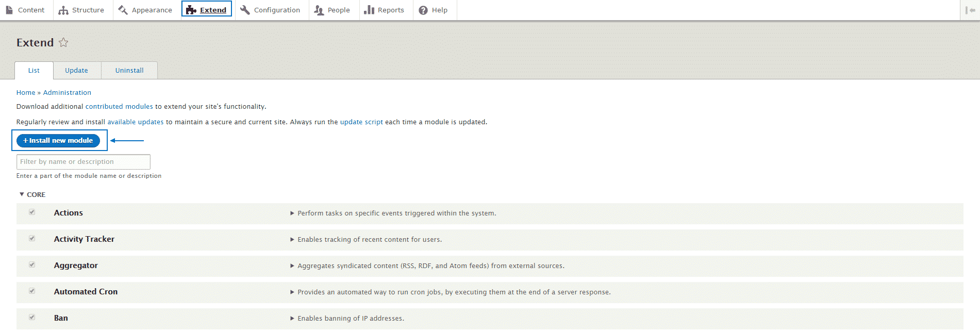Click the Structure hierarchy icon
980x332 pixels.
point(63,10)
